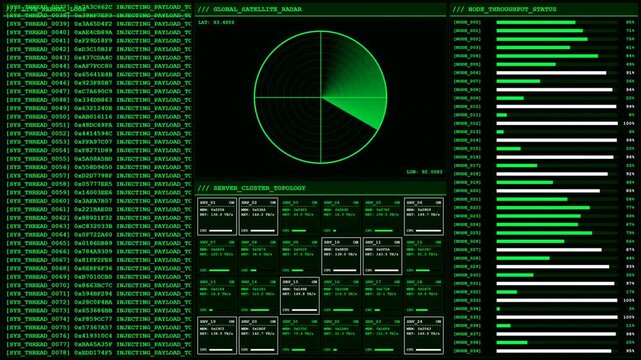The width and height of the screenshot is (641, 360).
Task: Click the NODE_012 full throughput bar
Action: (x=557, y=123)
